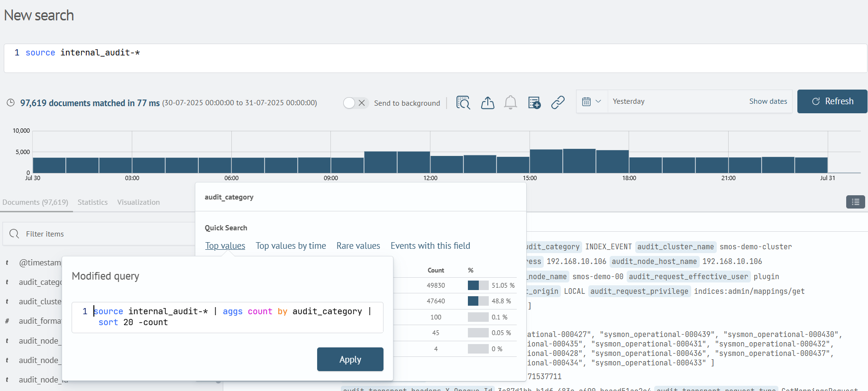This screenshot has height=391, width=868.
Task: Click the export/share upload icon
Action: [x=487, y=102]
